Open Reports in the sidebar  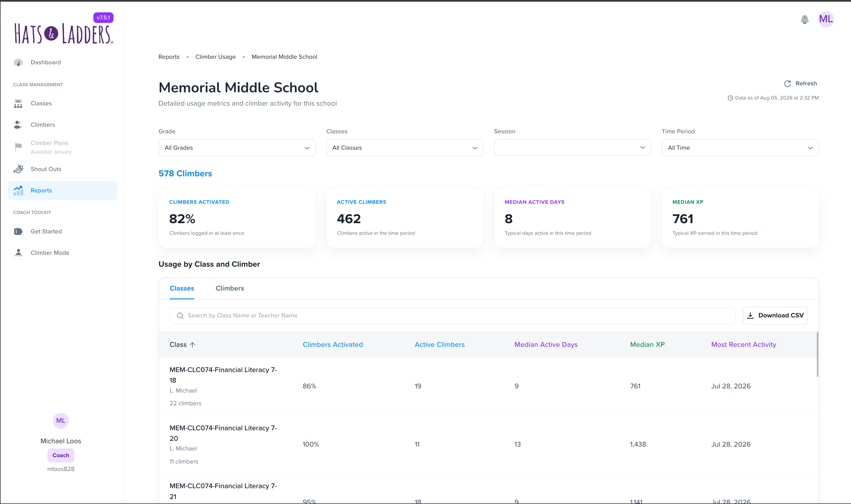tap(62, 190)
